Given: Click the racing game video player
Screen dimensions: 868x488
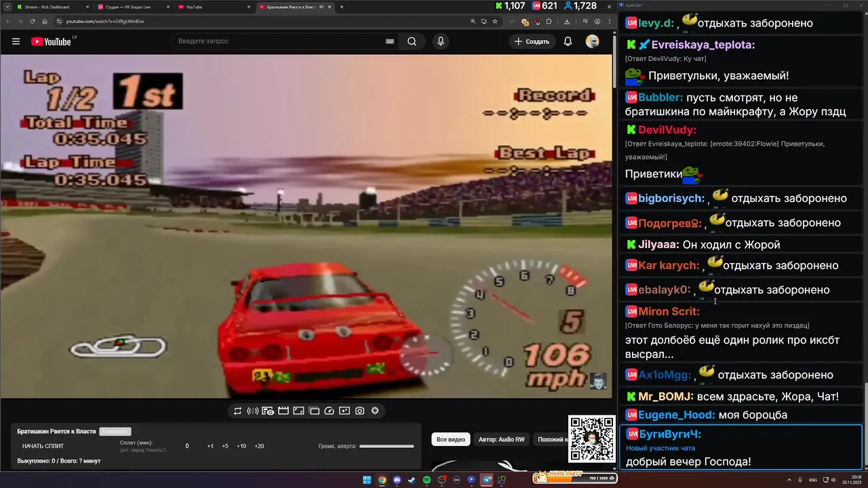Looking at the screenshot, I should [x=306, y=226].
